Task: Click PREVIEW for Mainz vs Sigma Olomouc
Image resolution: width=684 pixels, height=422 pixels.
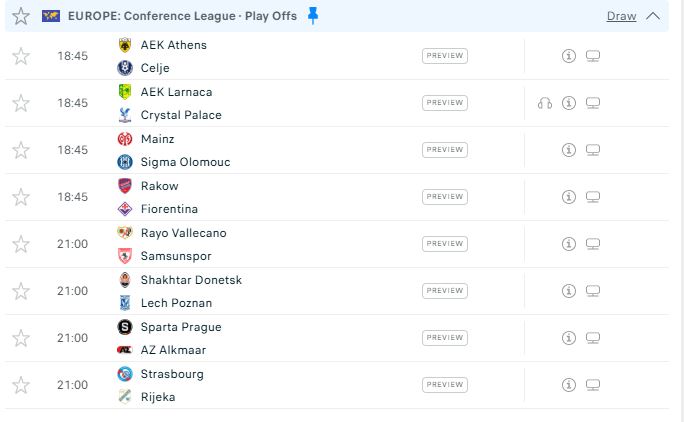Action: coord(445,150)
